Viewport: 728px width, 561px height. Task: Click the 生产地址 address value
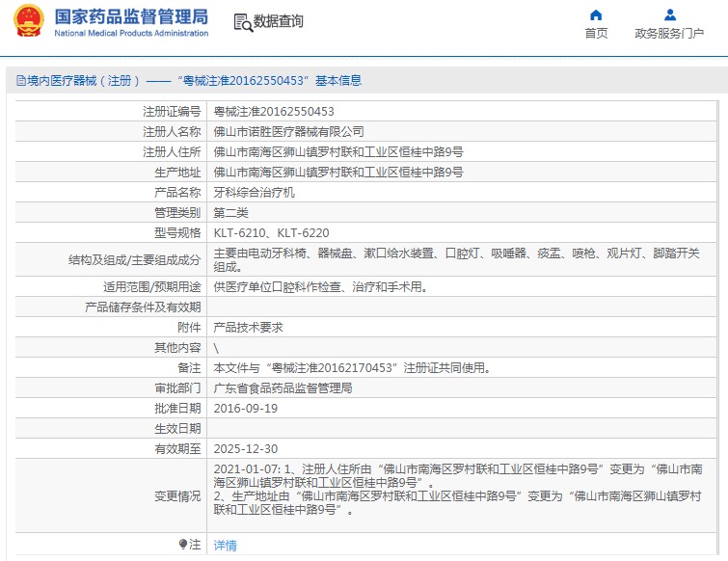pos(338,173)
